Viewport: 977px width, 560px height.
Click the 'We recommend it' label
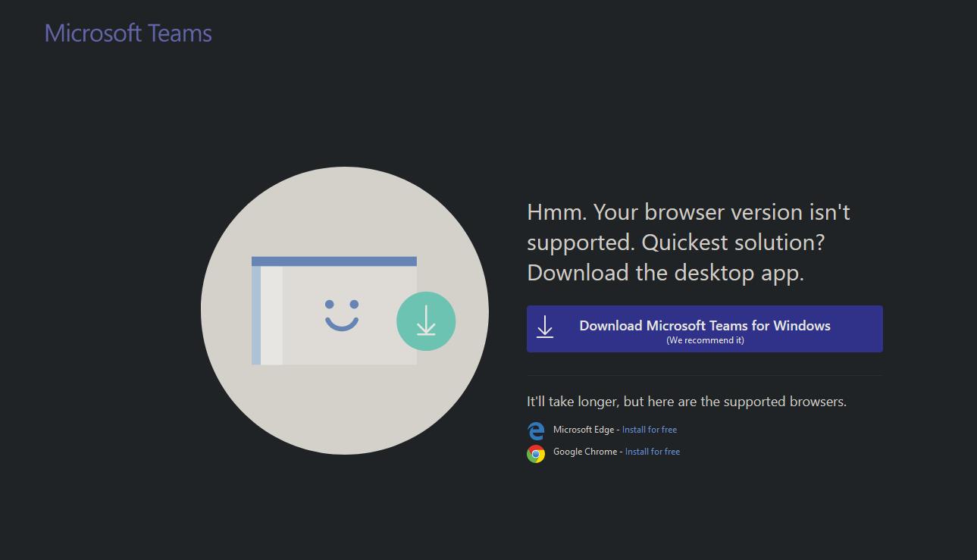click(x=705, y=339)
